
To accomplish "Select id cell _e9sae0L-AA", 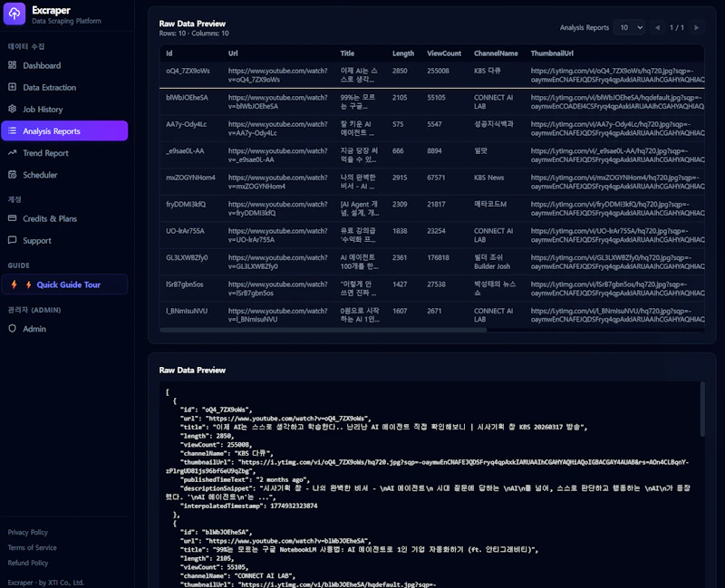I will (185, 150).
